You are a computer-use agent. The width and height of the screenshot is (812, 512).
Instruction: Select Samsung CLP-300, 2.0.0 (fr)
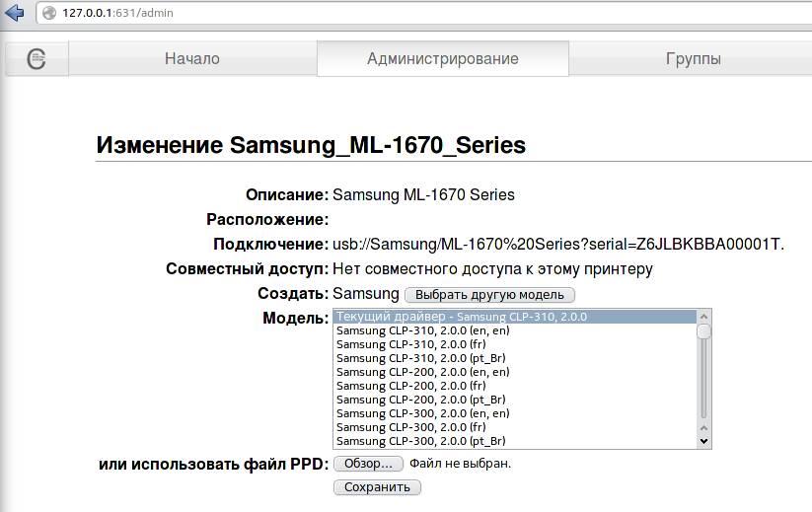pos(515,427)
